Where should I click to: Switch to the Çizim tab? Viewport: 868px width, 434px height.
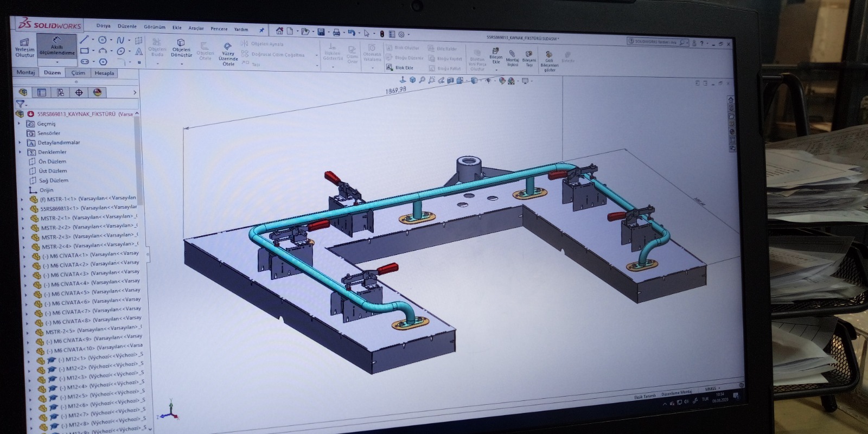(78, 73)
